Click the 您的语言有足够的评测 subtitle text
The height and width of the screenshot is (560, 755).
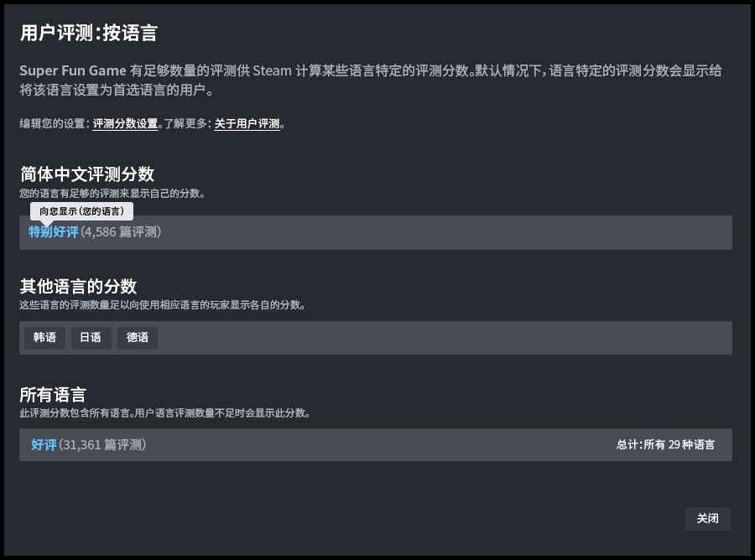[x=112, y=194]
